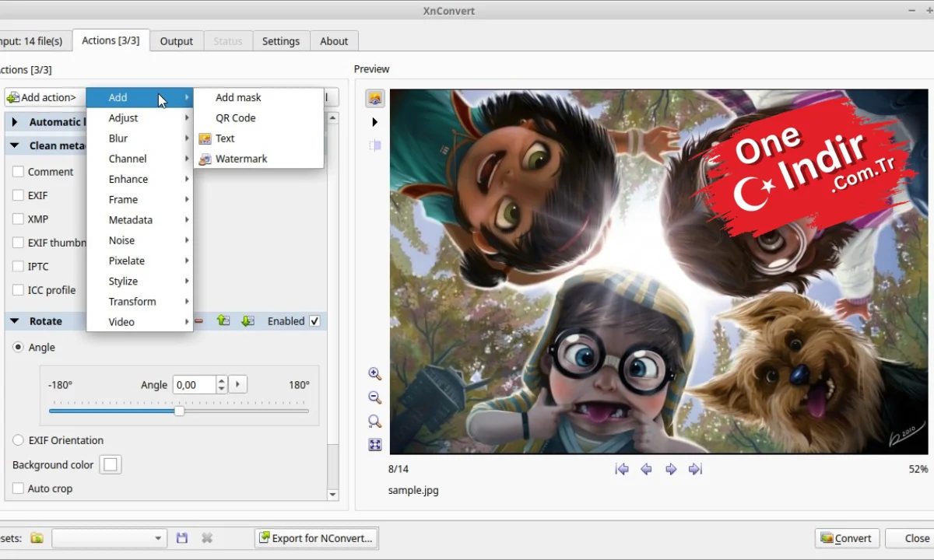
Task: Open the Frame submenu
Action: [140, 200]
